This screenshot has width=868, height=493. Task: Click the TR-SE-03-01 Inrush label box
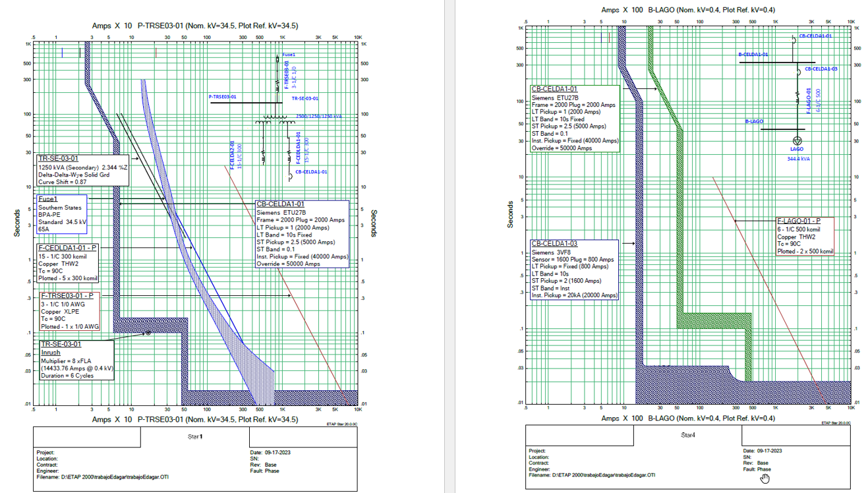[76, 360]
